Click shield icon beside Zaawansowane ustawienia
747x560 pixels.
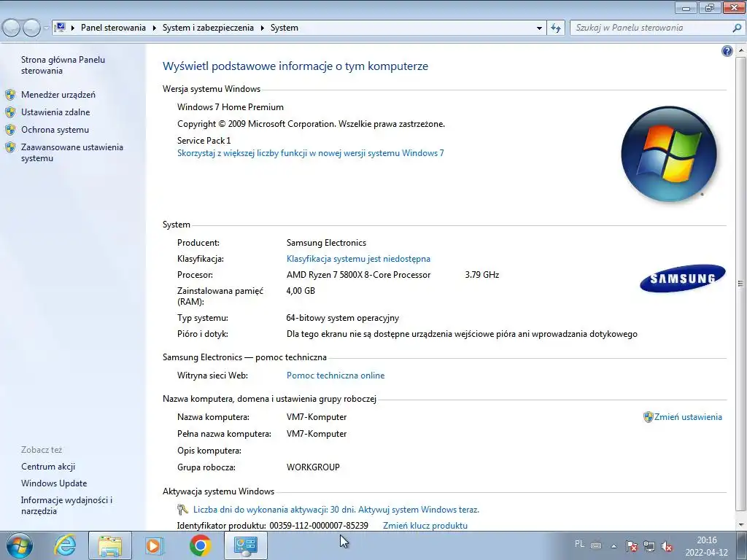[x=10, y=147]
